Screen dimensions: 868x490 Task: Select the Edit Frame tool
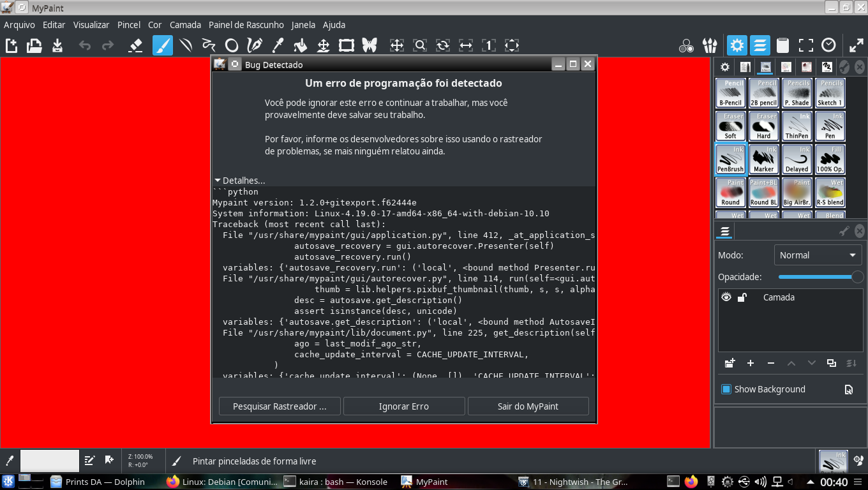347,45
